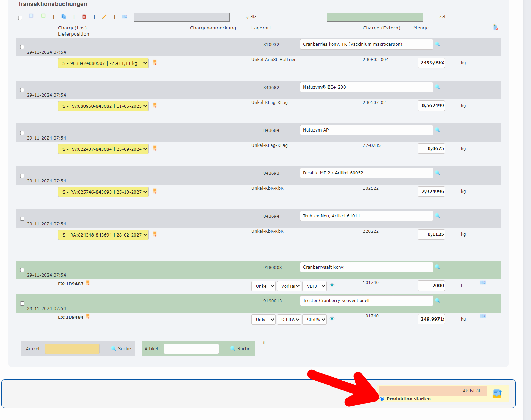The width and height of the screenshot is (531, 420).
Task: Open the VLT3 target location dropdown
Action: [x=314, y=286]
